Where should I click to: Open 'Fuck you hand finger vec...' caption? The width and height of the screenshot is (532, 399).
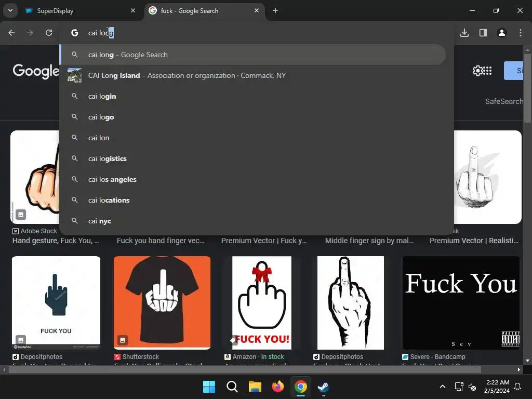[x=161, y=241]
